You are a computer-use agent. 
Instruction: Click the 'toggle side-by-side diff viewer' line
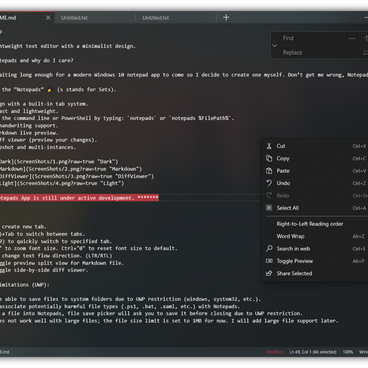44,270
